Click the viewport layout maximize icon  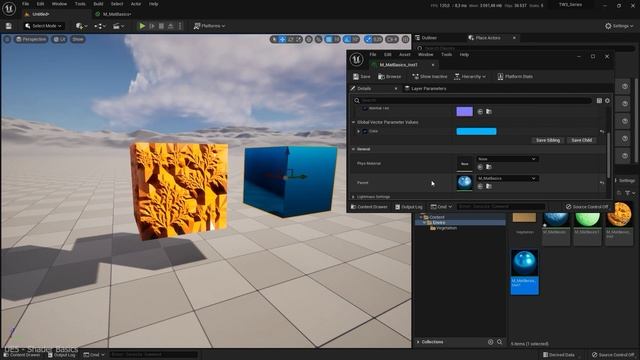(405, 39)
